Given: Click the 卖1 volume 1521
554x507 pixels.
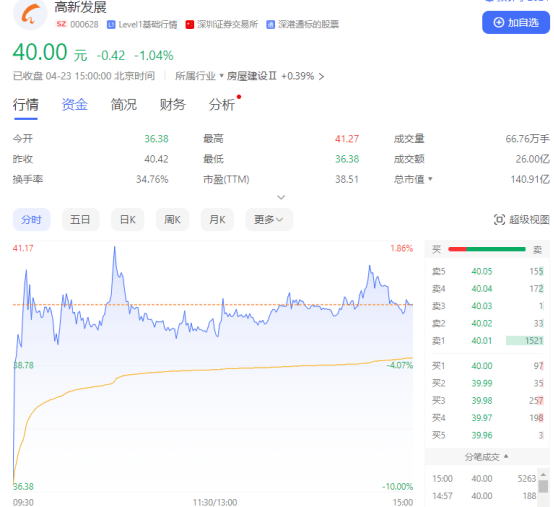Looking at the screenshot, I should click(534, 341).
